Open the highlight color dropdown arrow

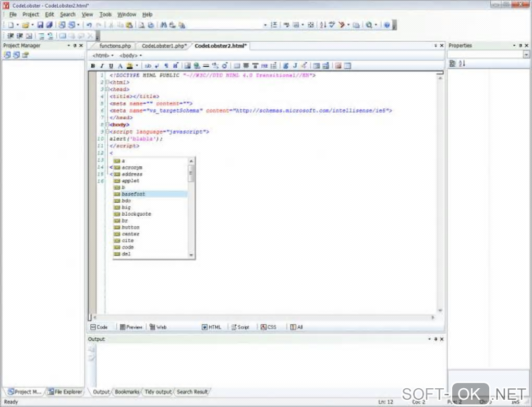(137, 66)
